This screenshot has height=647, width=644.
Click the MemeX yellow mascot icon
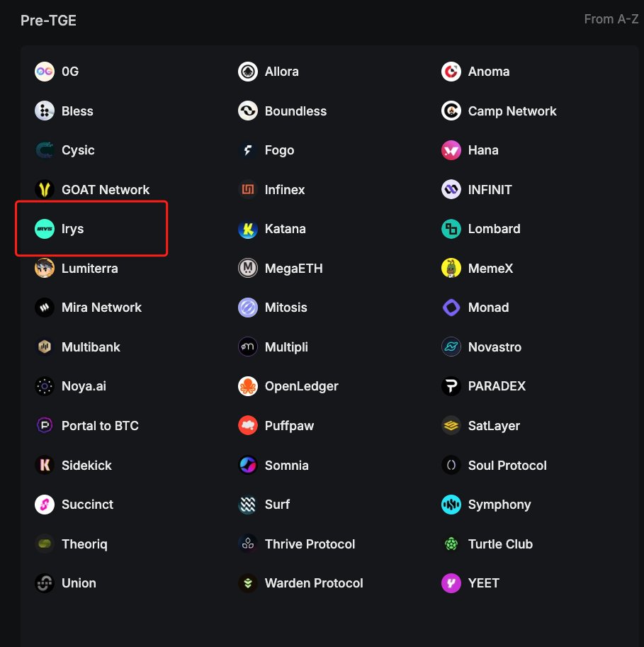coord(451,268)
